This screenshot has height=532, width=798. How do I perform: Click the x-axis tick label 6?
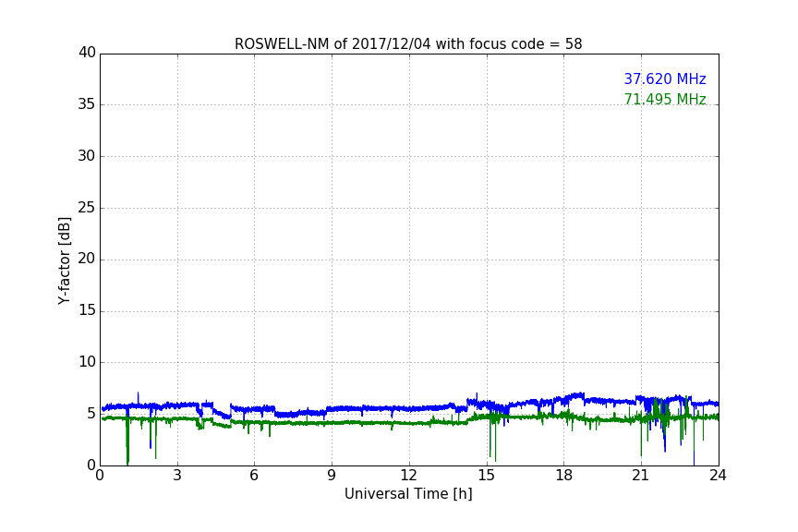coord(254,476)
